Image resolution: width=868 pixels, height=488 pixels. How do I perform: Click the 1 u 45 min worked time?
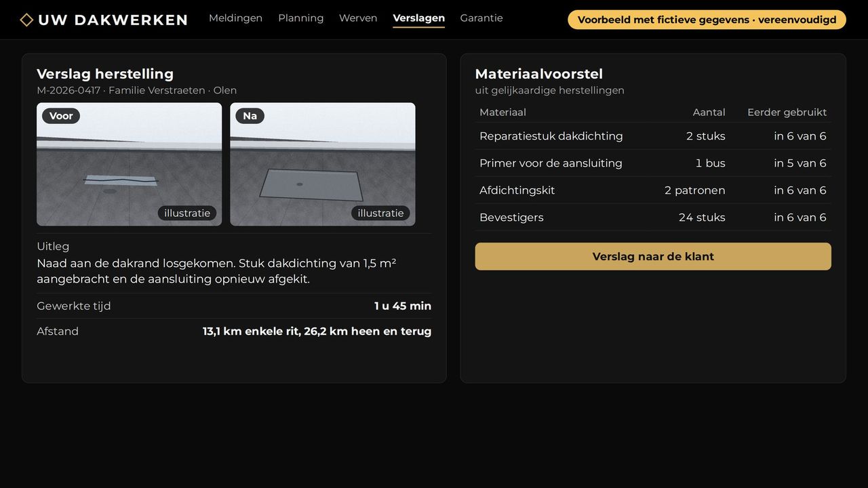[403, 306]
